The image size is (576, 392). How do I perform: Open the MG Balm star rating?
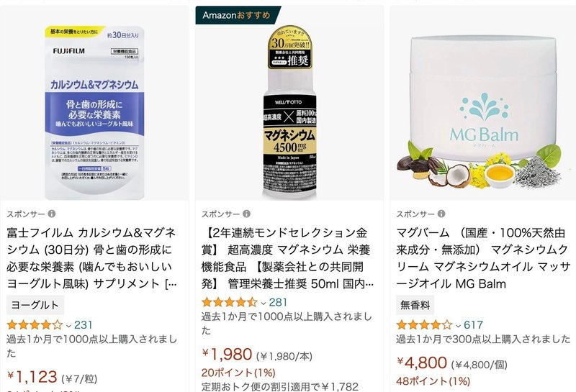424,325
